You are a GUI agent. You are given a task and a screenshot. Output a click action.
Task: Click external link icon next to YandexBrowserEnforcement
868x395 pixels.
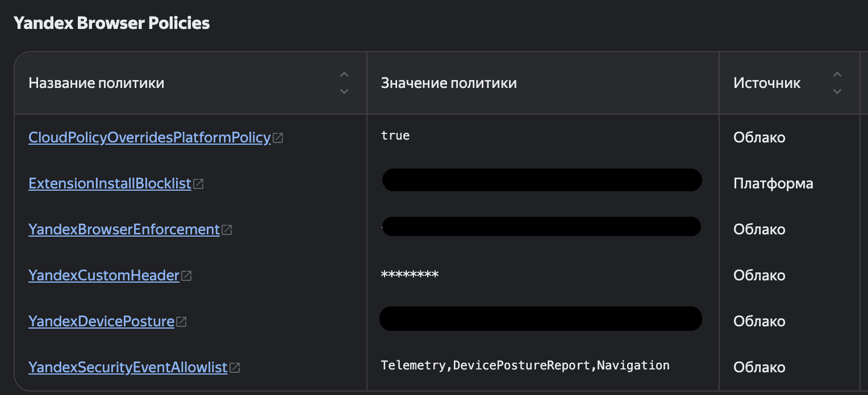pos(227,230)
